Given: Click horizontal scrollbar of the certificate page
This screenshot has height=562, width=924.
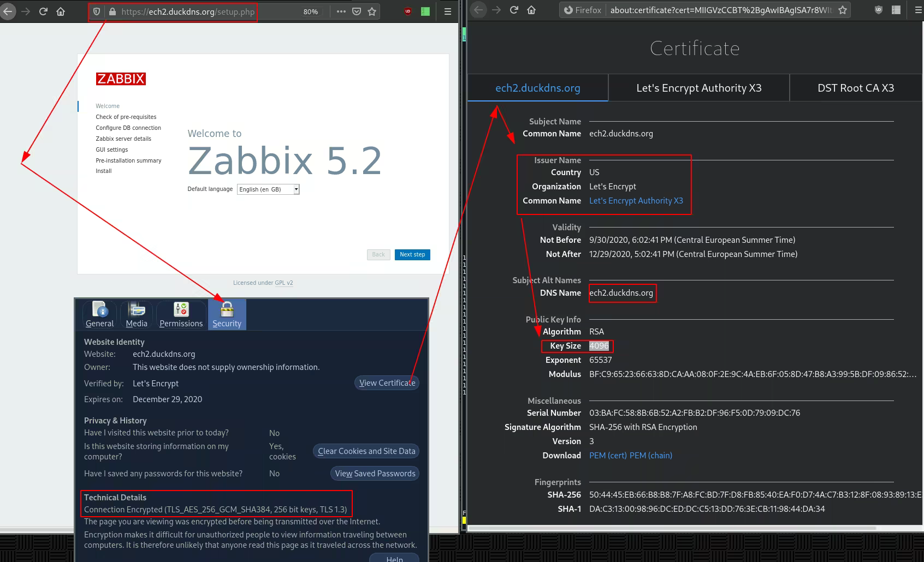Looking at the screenshot, I should [x=672, y=528].
